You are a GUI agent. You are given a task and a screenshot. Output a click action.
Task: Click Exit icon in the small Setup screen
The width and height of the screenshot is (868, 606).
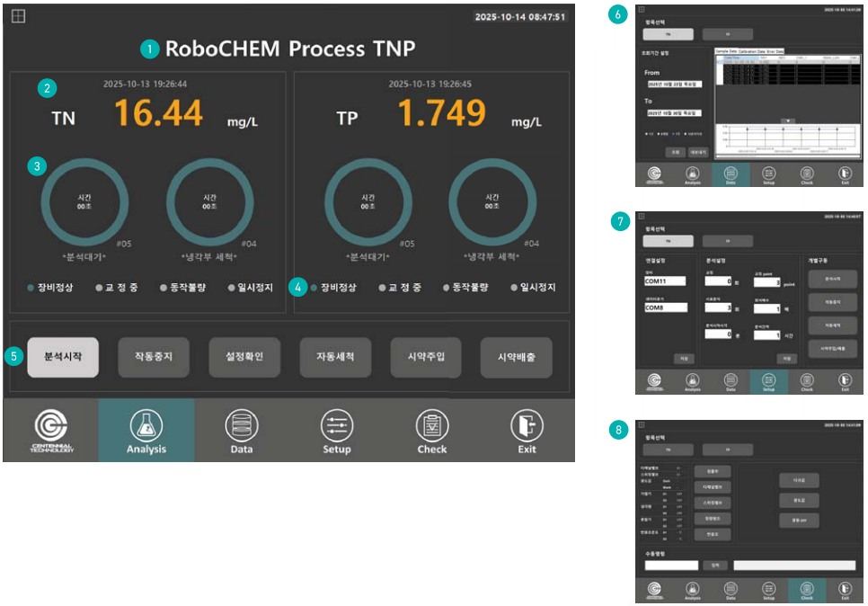point(845,380)
